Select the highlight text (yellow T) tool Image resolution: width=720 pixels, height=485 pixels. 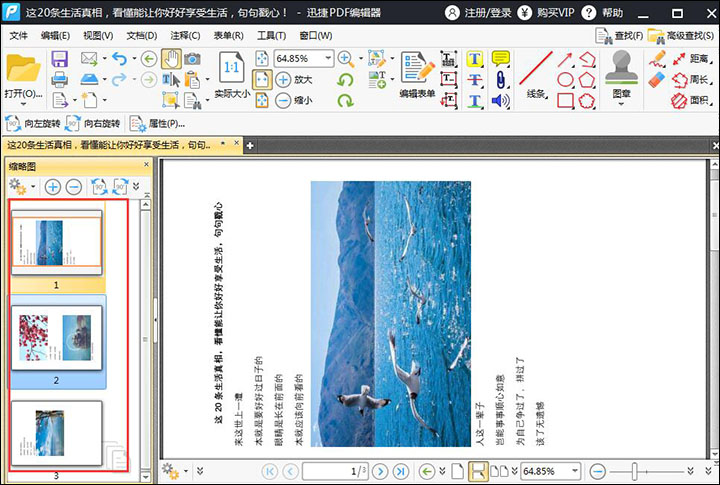coord(475,59)
